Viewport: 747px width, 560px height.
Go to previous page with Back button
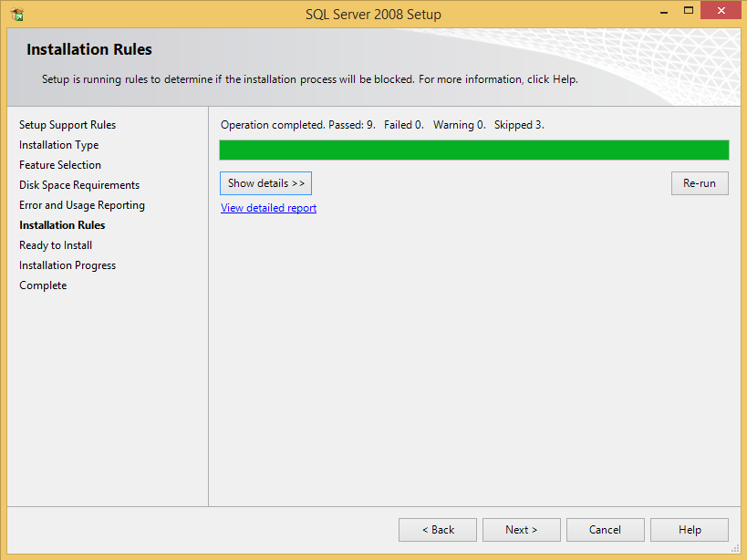pos(438,530)
